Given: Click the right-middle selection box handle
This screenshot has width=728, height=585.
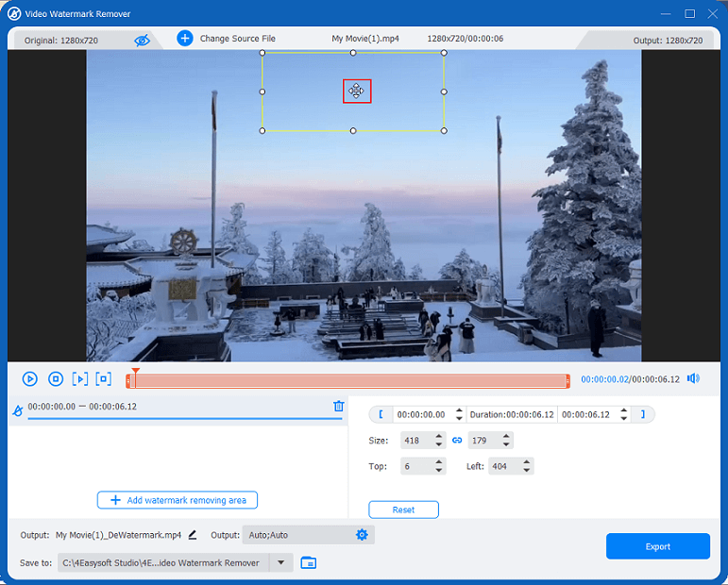Looking at the screenshot, I should point(444,92).
